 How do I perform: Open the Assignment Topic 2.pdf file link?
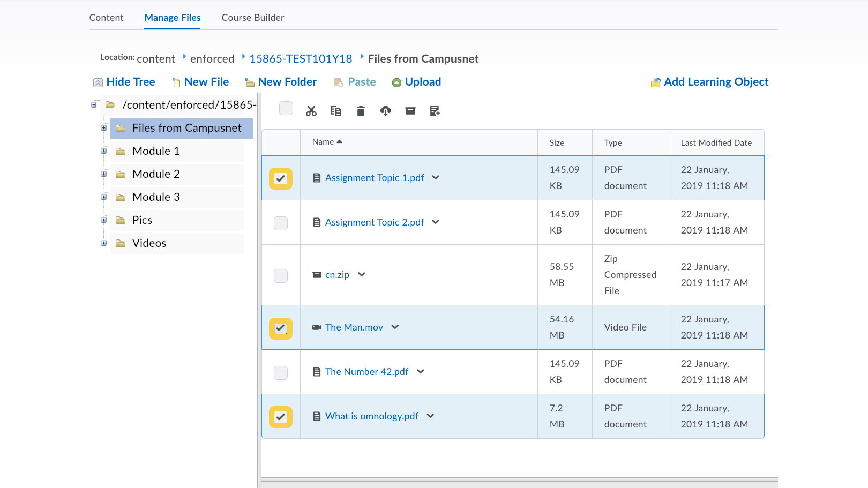tap(375, 222)
